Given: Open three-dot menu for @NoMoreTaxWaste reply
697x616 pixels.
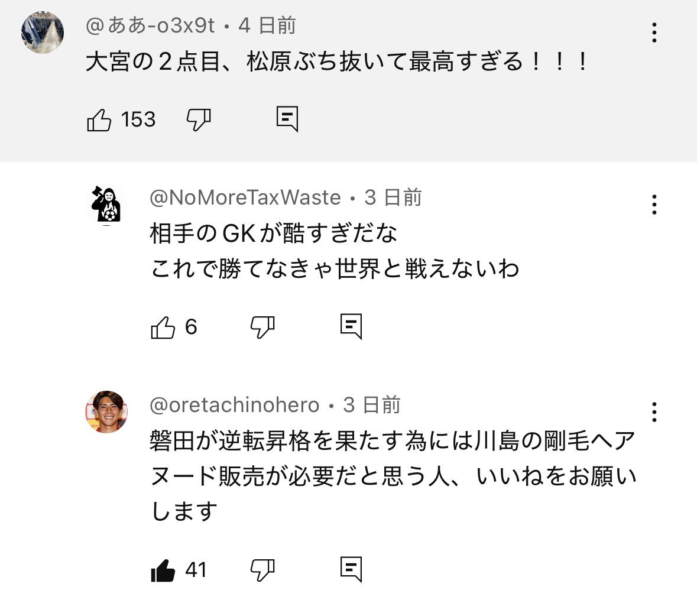Looking at the screenshot, I should coord(654,205).
